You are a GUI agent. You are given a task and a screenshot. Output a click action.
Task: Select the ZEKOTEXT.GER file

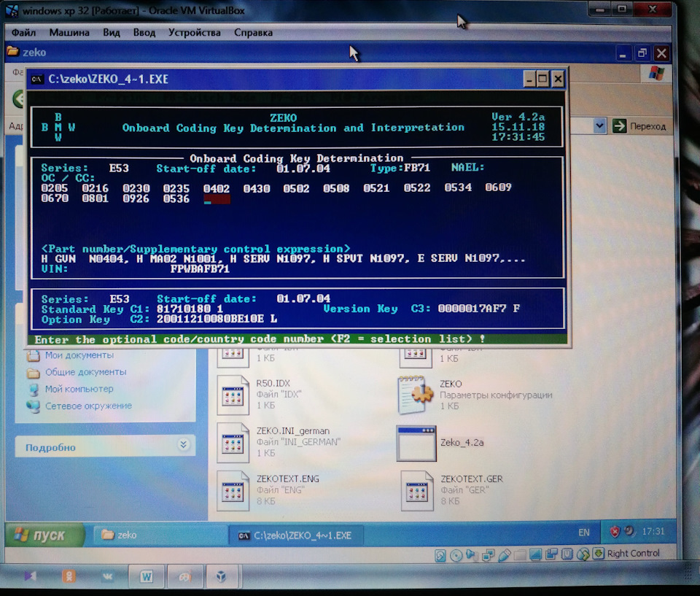(452, 490)
